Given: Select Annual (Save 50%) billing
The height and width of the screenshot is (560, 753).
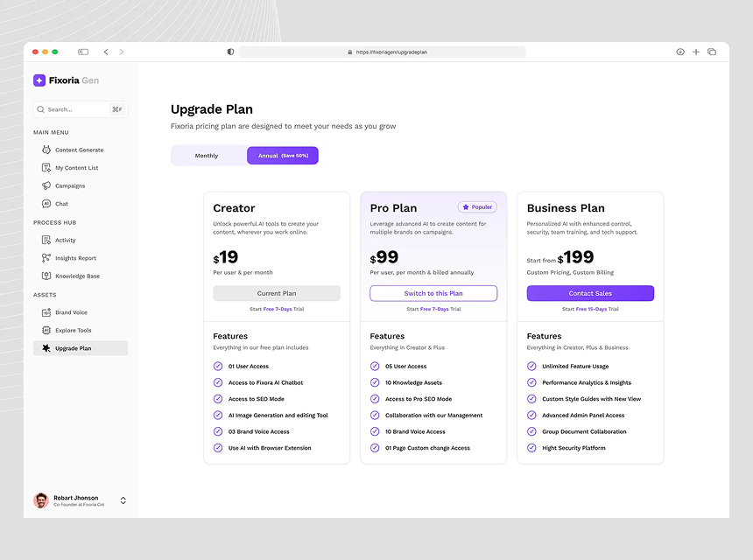Looking at the screenshot, I should 283,156.
